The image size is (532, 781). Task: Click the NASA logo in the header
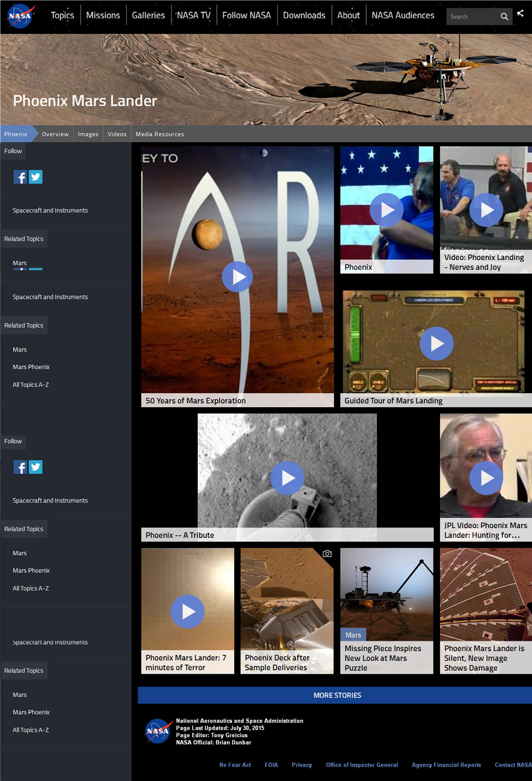(x=20, y=16)
